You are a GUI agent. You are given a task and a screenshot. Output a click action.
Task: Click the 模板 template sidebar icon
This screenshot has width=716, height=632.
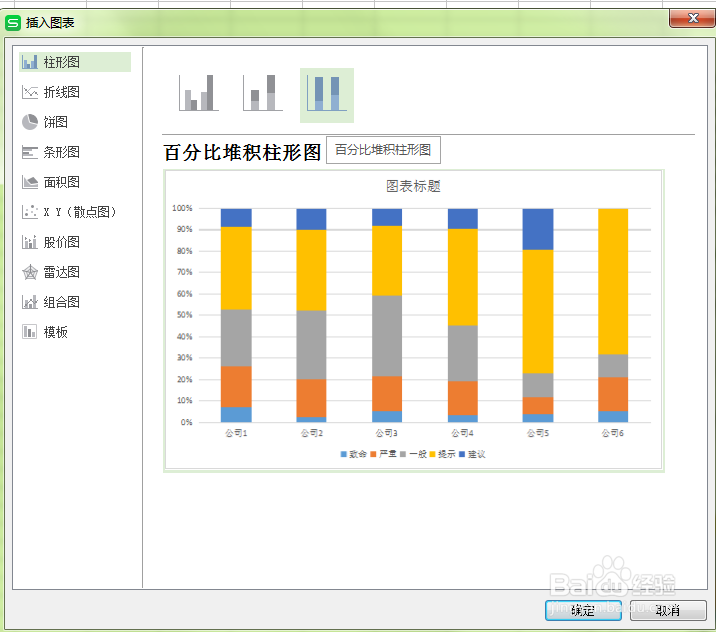click(x=30, y=332)
